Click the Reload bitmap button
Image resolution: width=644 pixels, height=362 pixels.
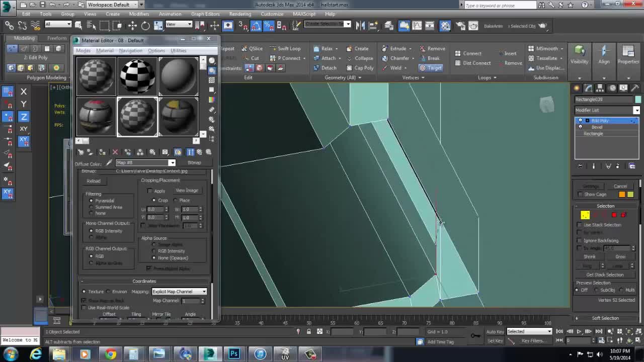click(x=94, y=181)
